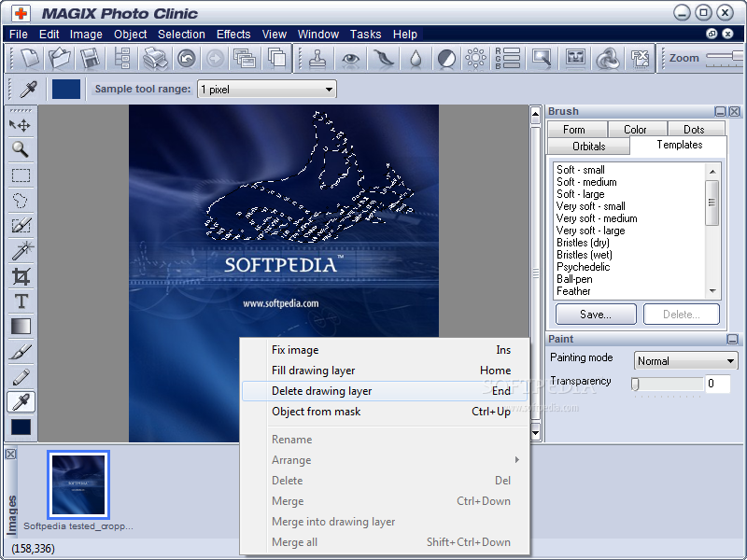Select the Pencil tool in toolbox
This screenshot has height=560, width=747.
pos(21,378)
